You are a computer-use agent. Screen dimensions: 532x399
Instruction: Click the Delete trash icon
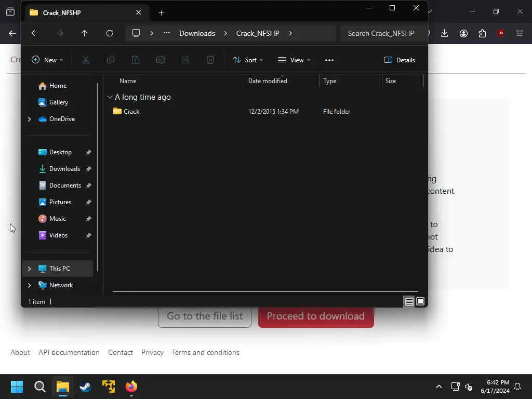point(210,60)
